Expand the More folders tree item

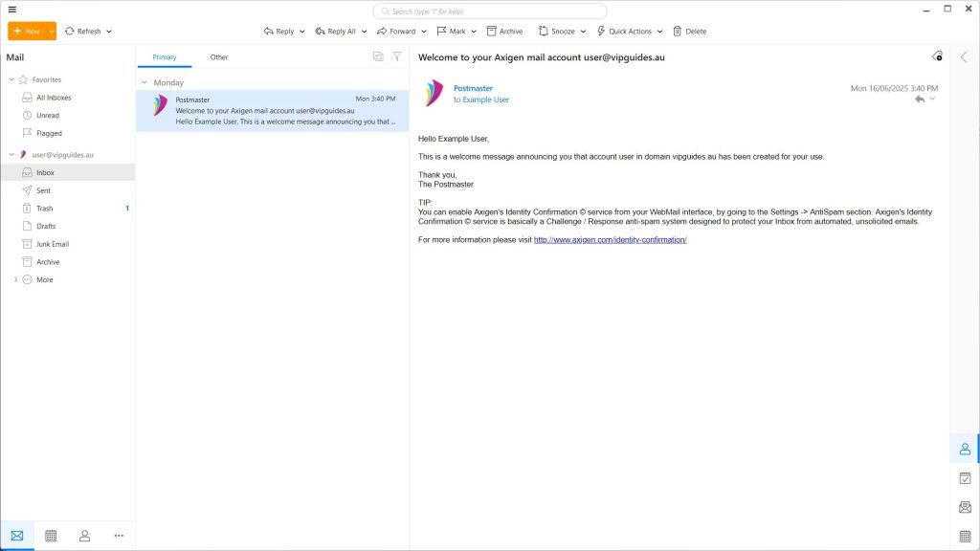(15, 279)
